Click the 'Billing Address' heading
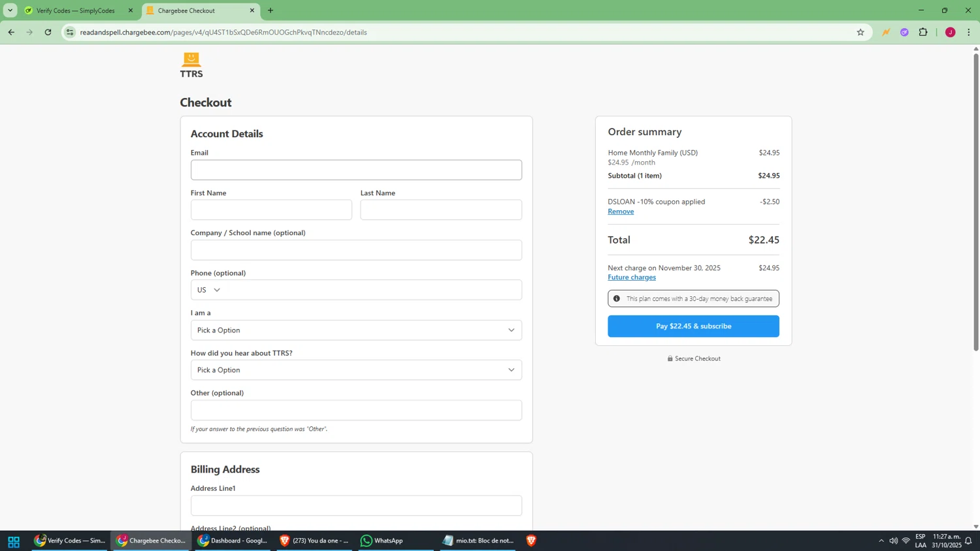 click(225, 469)
